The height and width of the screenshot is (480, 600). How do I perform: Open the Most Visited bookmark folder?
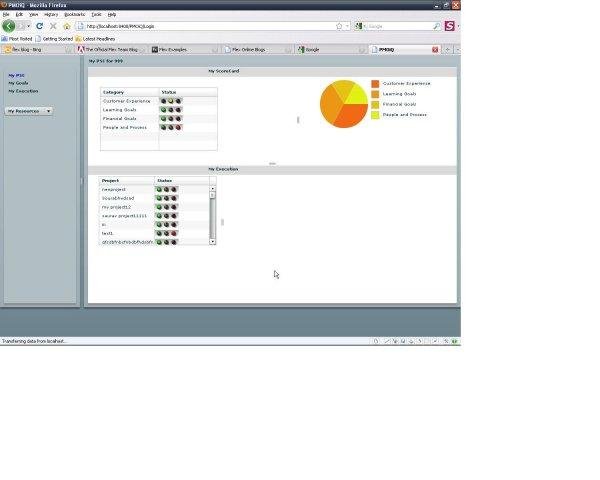(17, 39)
